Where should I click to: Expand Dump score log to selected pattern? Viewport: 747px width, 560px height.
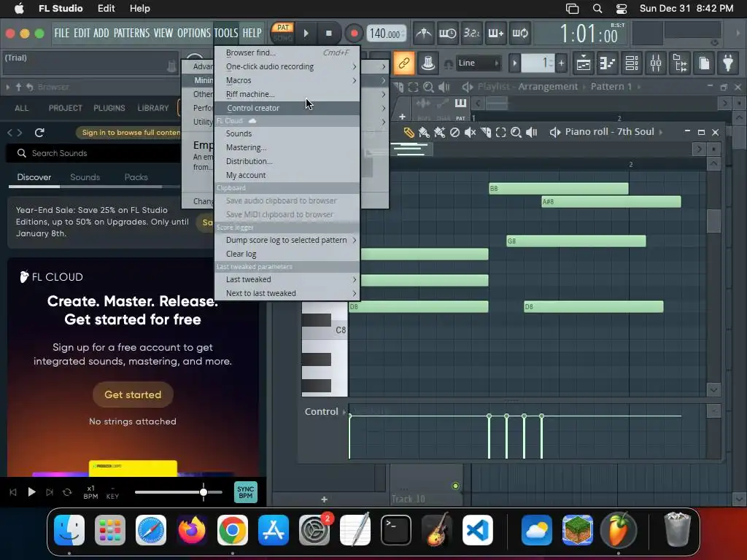287,240
